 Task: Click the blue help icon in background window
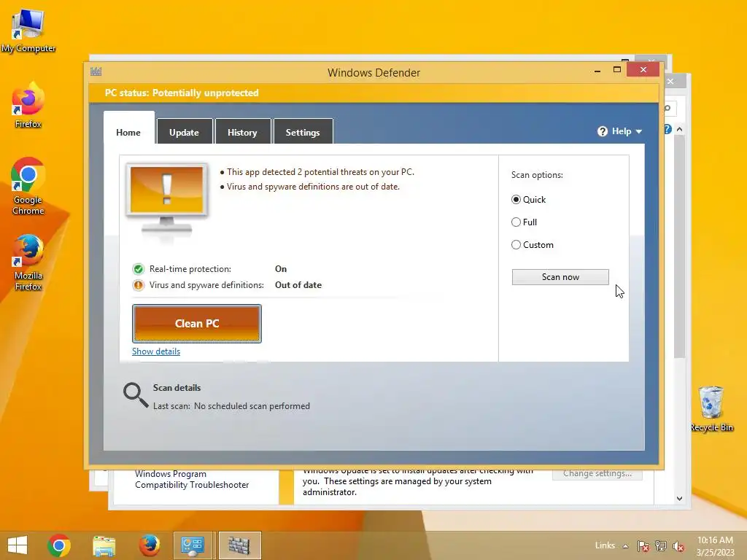click(x=668, y=129)
